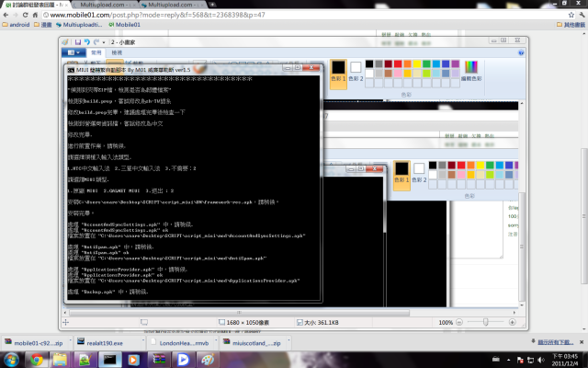Pick the green swatch in Paint palette top row

[x=426, y=63]
